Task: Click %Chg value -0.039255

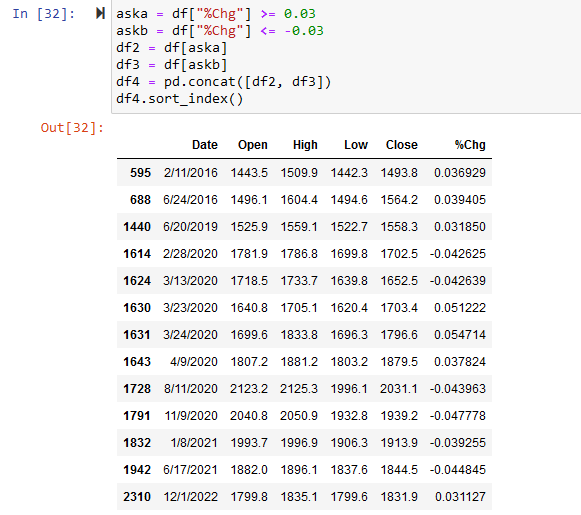Action: click(458, 443)
